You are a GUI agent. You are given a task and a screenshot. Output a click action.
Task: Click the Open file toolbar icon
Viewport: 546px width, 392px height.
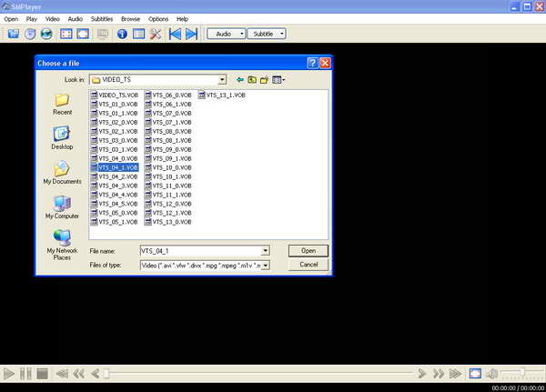coord(14,34)
